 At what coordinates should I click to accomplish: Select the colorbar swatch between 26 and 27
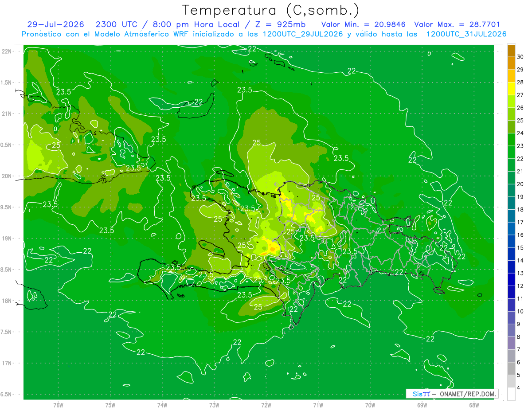click(511, 101)
